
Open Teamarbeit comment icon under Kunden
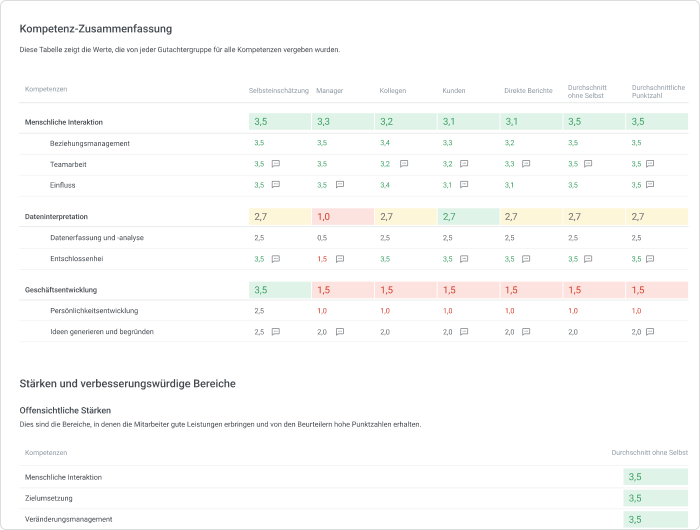[x=464, y=164]
